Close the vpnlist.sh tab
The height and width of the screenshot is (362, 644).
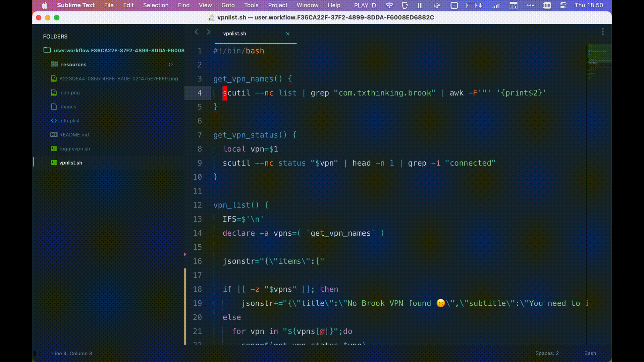288,34
